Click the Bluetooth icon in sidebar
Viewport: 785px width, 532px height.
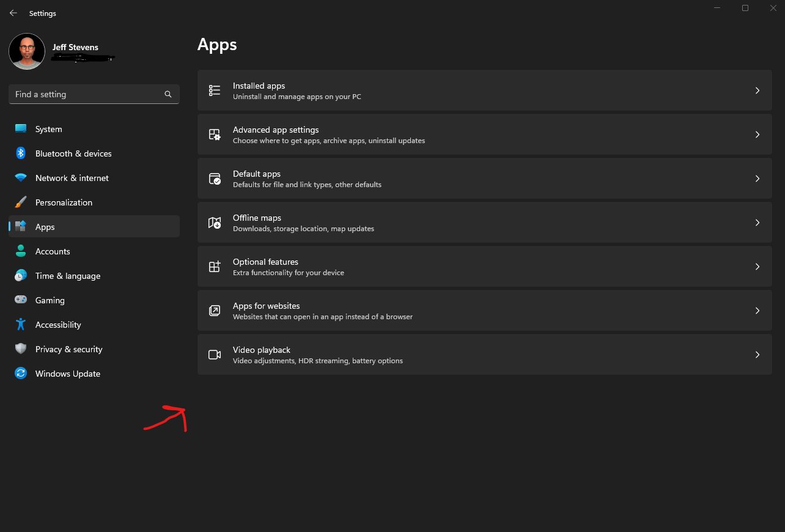[21, 153]
